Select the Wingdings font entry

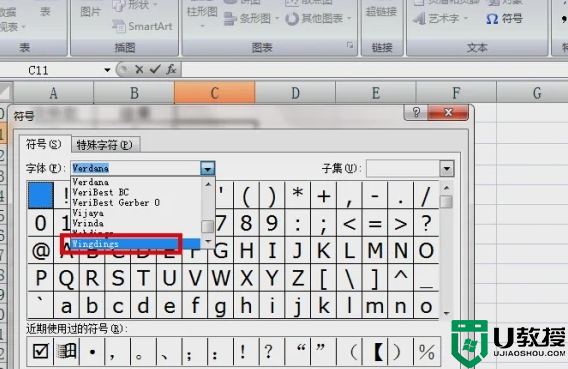tap(135, 244)
